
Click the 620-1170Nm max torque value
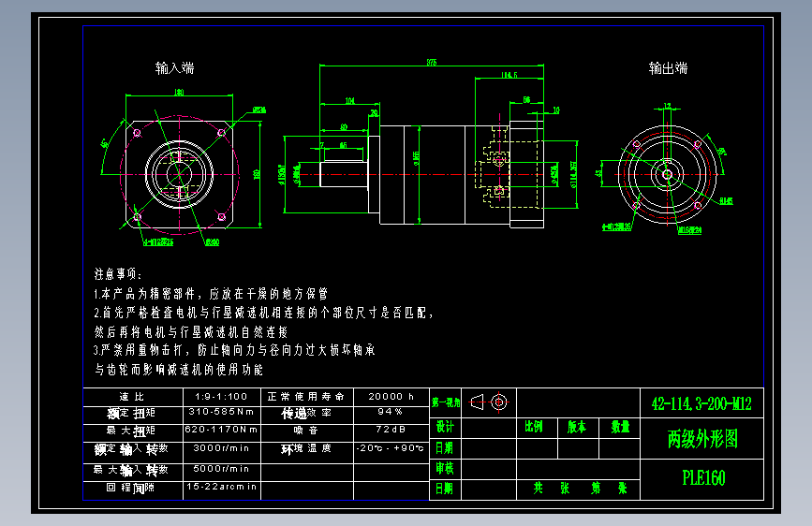(222, 430)
